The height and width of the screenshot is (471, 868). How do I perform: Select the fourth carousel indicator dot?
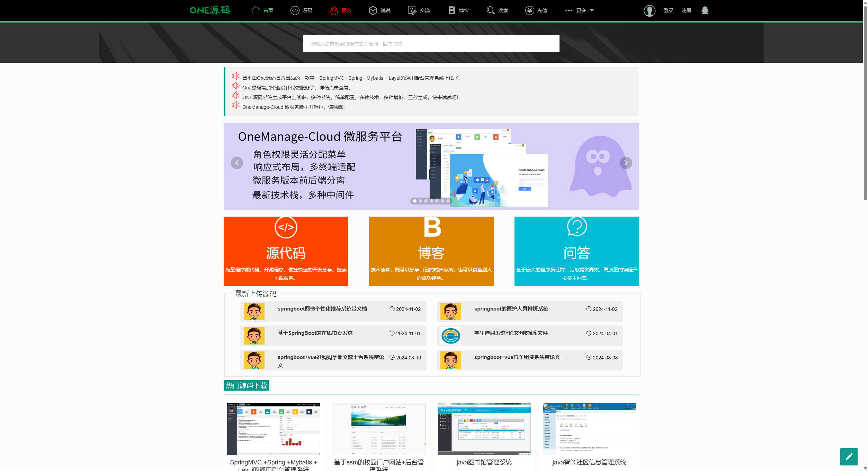431,201
